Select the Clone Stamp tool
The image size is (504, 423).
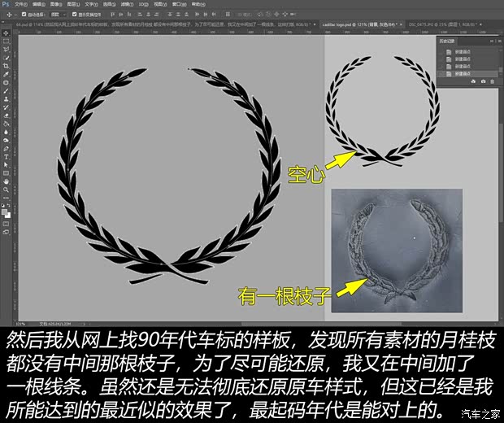[7, 99]
